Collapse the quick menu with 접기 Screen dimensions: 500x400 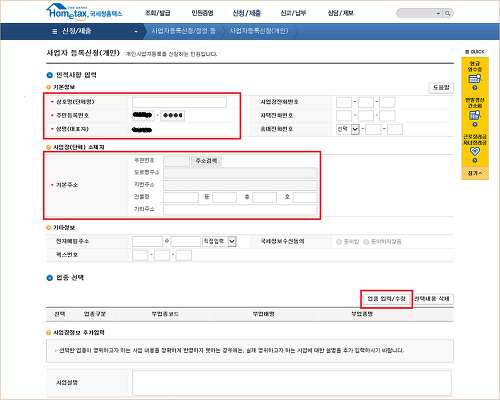(x=475, y=173)
